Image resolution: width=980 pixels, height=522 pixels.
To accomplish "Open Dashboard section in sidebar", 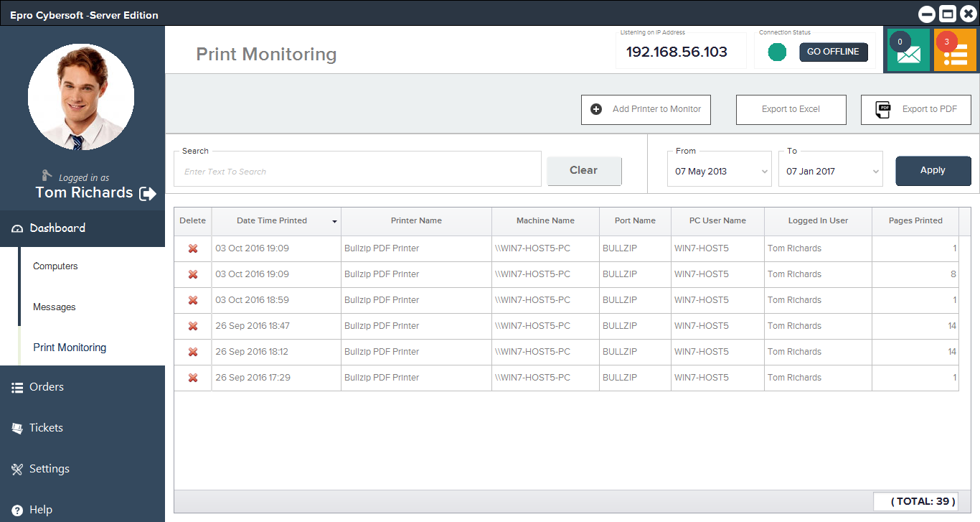I will tap(83, 228).
